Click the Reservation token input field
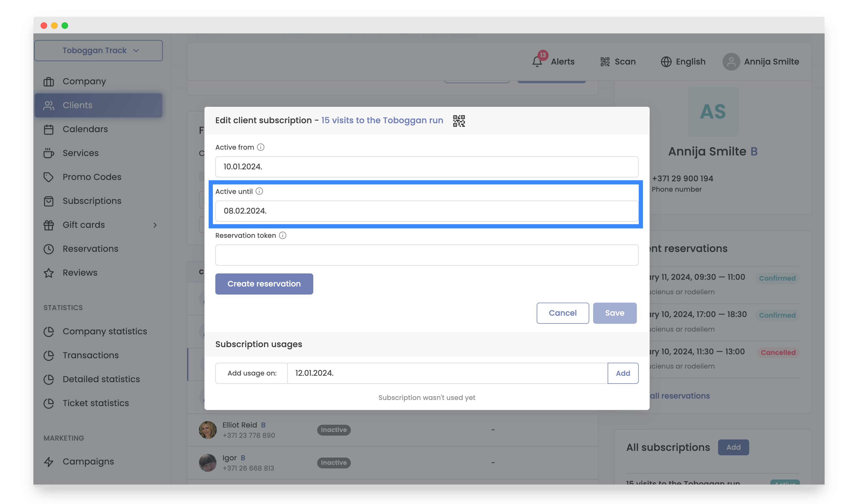The width and height of the screenshot is (858, 504). 426,255
